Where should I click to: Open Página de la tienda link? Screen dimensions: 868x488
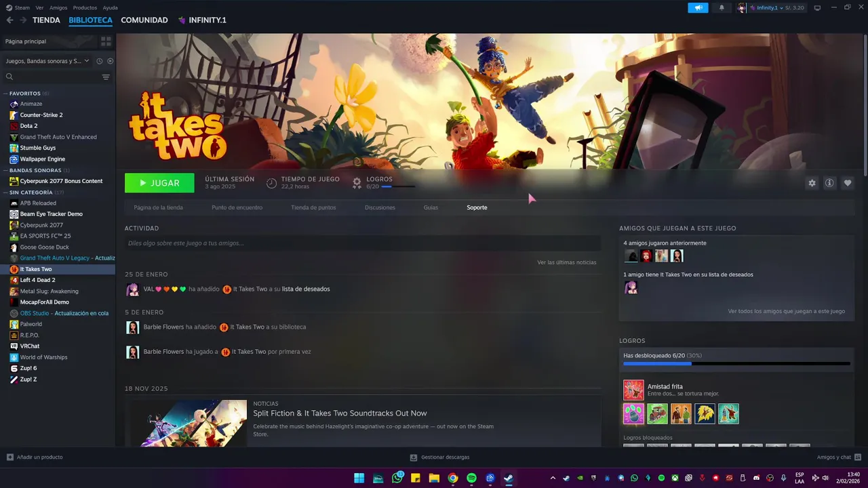click(158, 207)
